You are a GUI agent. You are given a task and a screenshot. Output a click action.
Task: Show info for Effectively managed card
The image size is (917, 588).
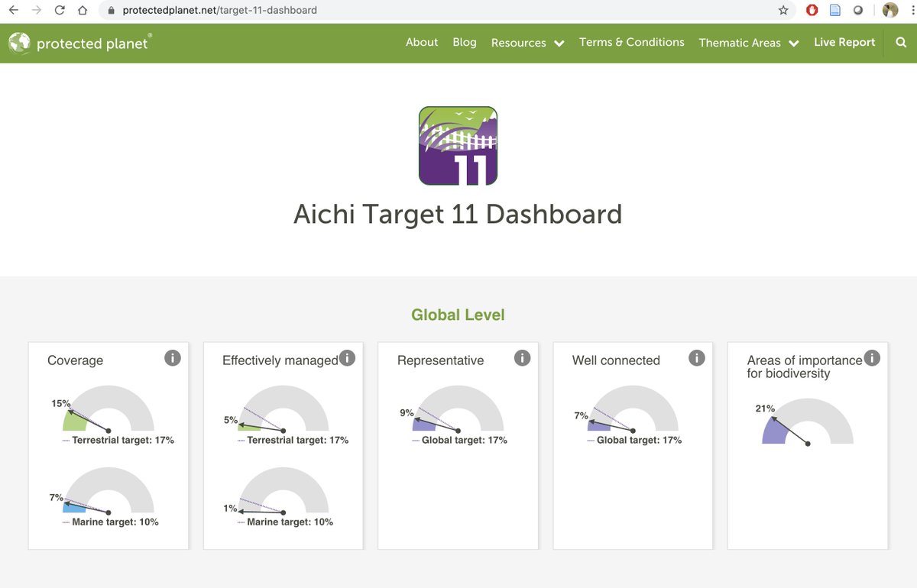tap(348, 358)
